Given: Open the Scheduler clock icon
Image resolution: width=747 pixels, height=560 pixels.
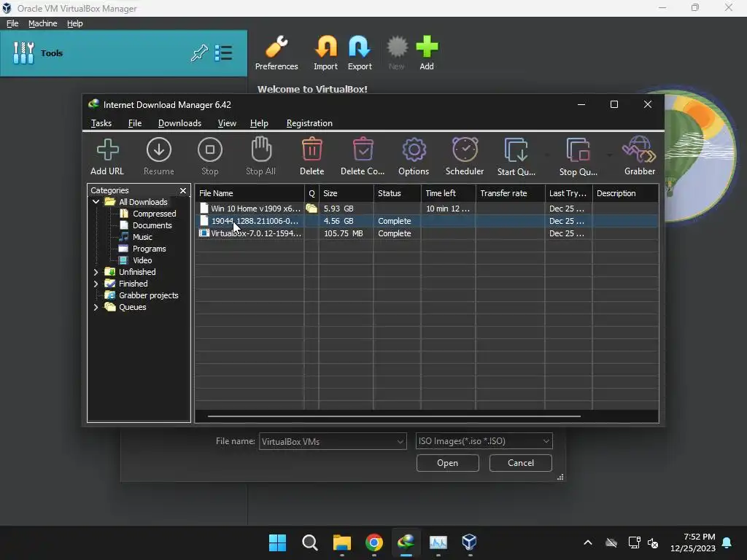Looking at the screenshot, I should point(465,149).
